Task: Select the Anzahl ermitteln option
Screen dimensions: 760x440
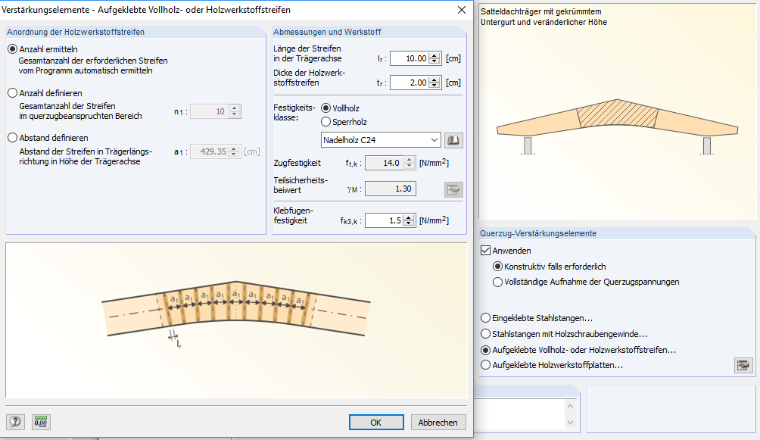Action: pyautogui.click(x=13, y=49)
